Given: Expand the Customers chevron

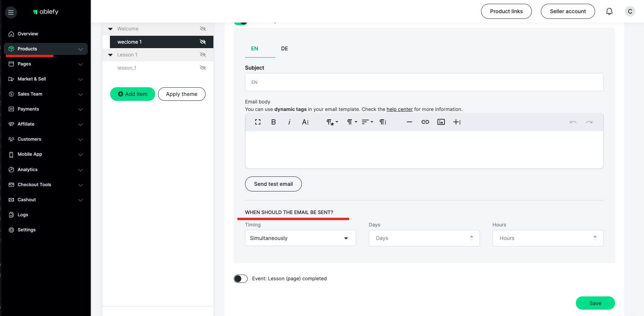Looking at the screenshot, I should tap(81, 140).
